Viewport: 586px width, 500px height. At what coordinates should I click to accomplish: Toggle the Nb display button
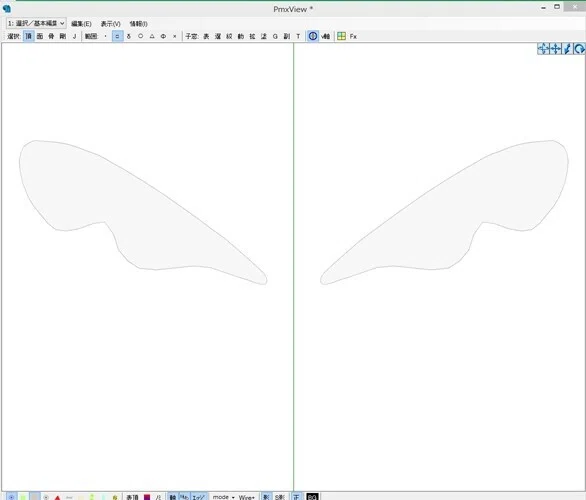[x=184, y=497]
